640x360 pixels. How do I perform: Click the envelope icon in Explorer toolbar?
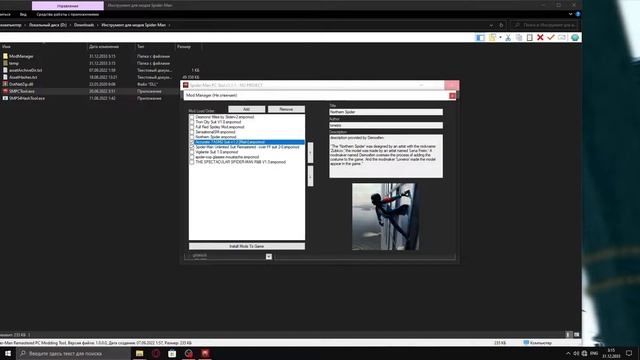[x=562, y=38]
